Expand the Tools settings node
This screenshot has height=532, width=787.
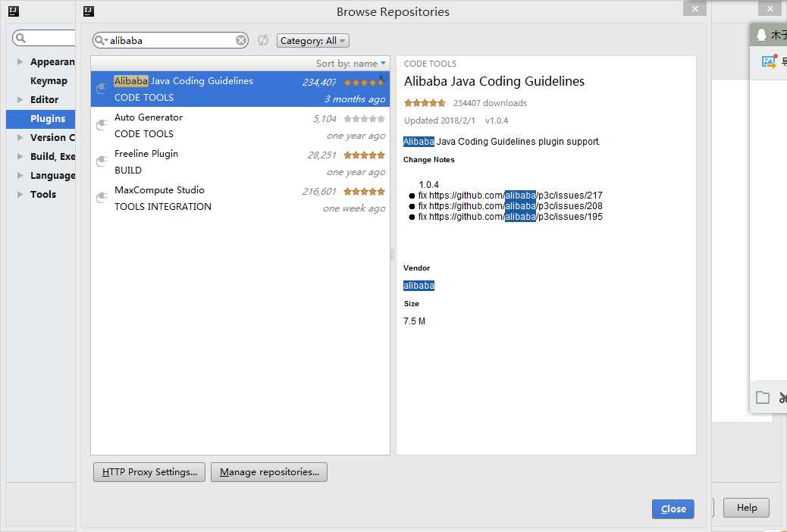pyautogui.click(x=20, y=194)
